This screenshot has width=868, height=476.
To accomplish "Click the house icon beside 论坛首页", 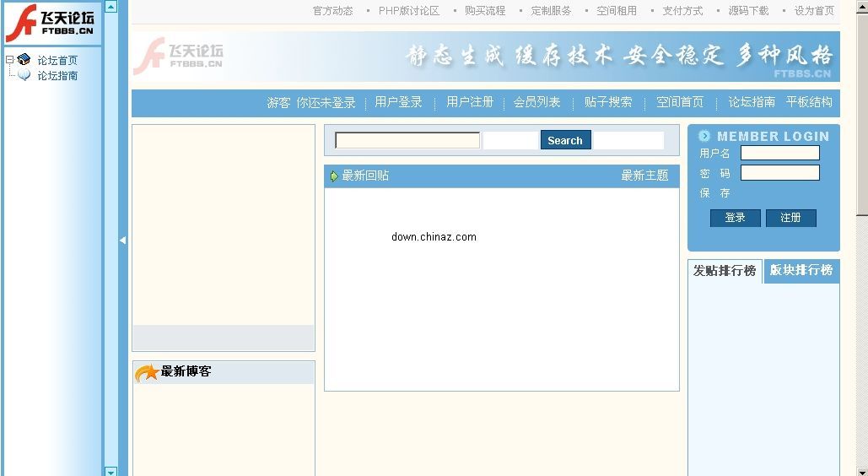I will 24,60.
